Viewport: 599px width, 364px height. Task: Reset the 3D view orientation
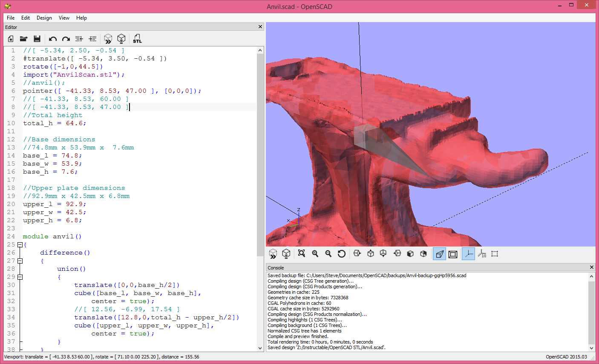(x=341, y=253)
